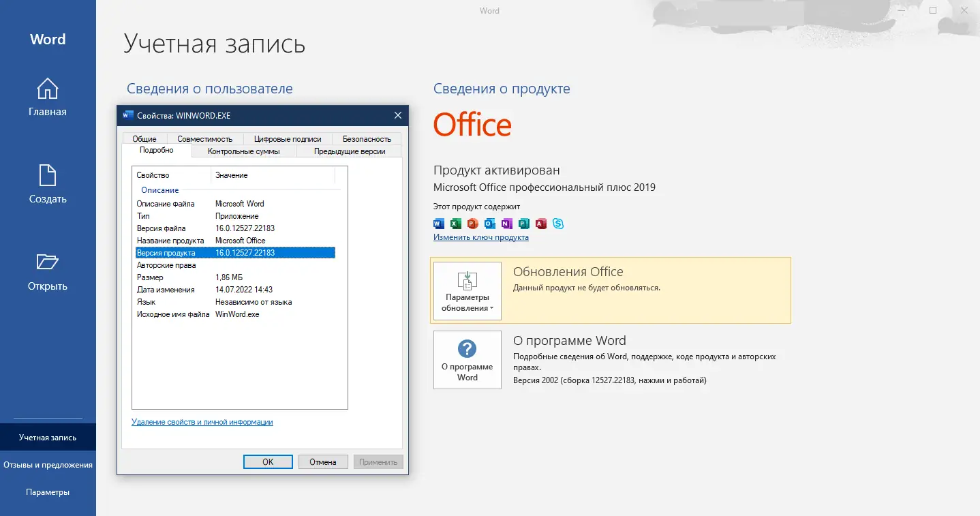Click the PowerPoint icon in product contents
Screen dimensions: 980x516
coord(473,223)
